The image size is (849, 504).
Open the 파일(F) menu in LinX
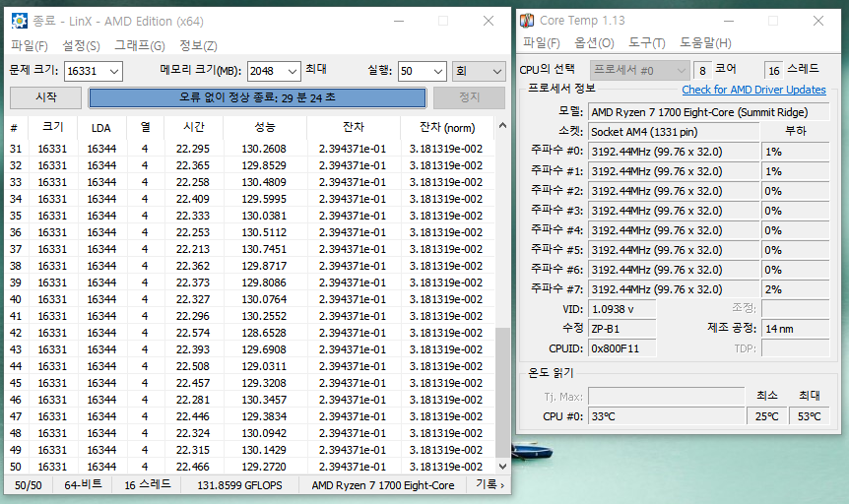[30, 46]
